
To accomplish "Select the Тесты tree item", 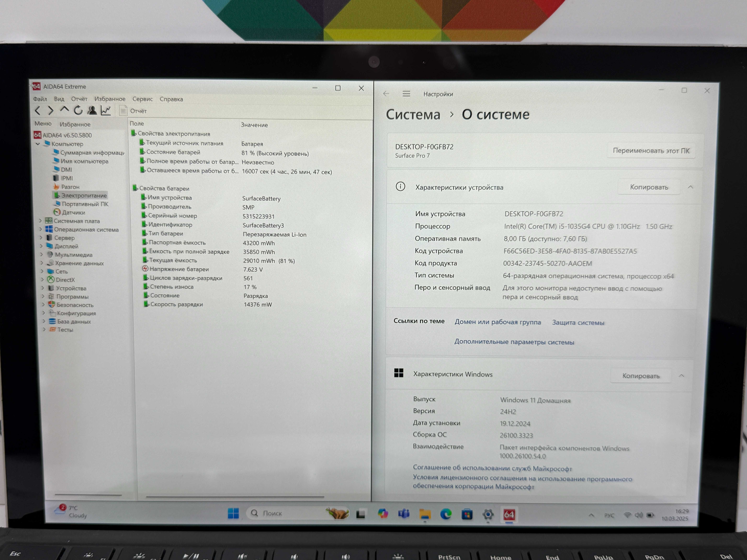I will [x=61, y=329].
